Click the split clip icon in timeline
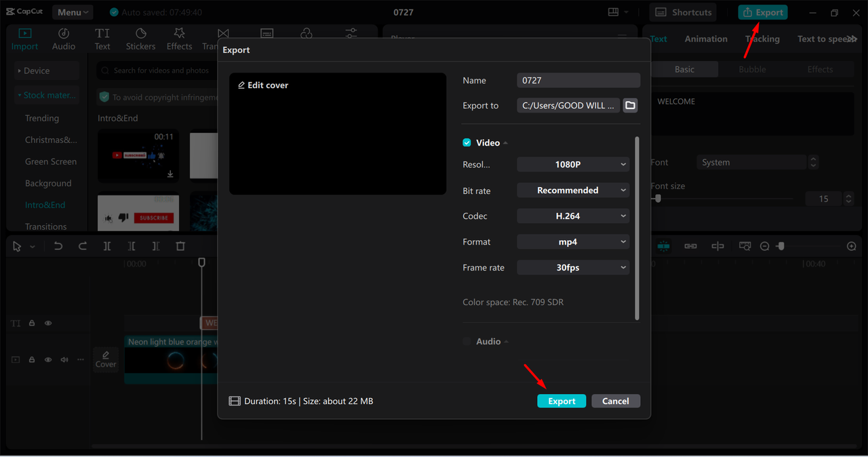Image resolution: width=868 pixels, height=457 pixels. (x=107, y=246)
